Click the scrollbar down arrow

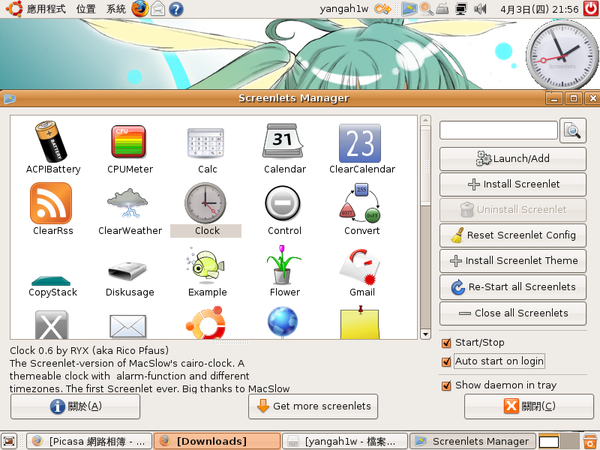click(425, 334)
